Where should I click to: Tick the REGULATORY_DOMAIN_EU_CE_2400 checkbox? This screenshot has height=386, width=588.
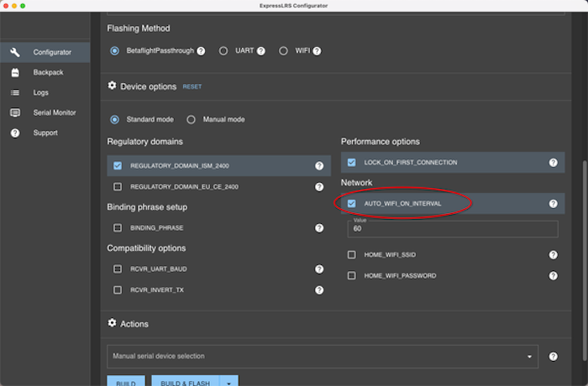click(118, 186)
